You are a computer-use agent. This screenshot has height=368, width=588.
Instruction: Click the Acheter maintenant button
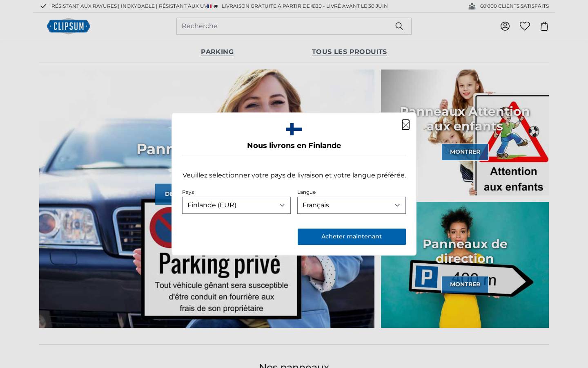pyautogui.click(x=352, y=237)
